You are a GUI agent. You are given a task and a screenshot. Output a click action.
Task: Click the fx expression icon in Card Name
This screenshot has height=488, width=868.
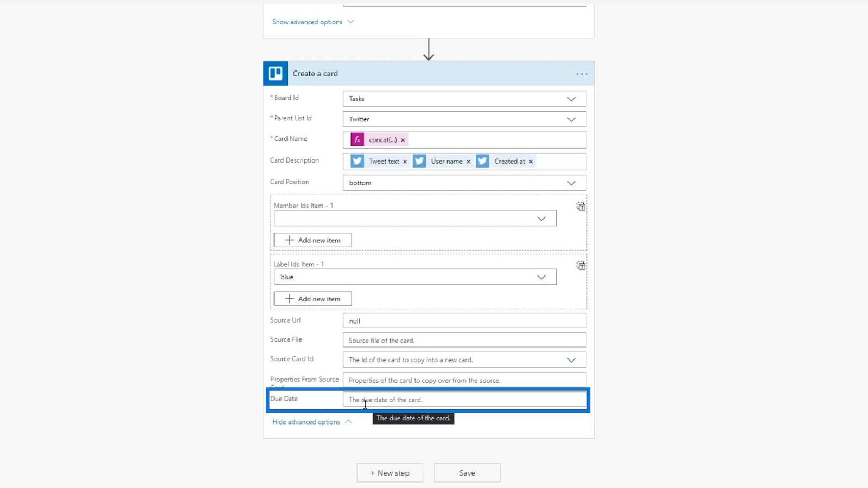coord(357,140)
